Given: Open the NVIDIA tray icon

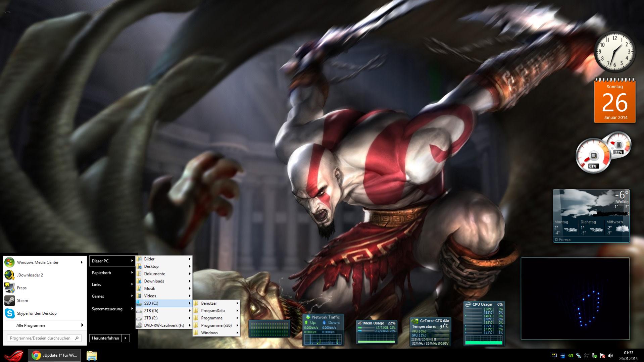Looking at the screenshot, I should [571, 356].
